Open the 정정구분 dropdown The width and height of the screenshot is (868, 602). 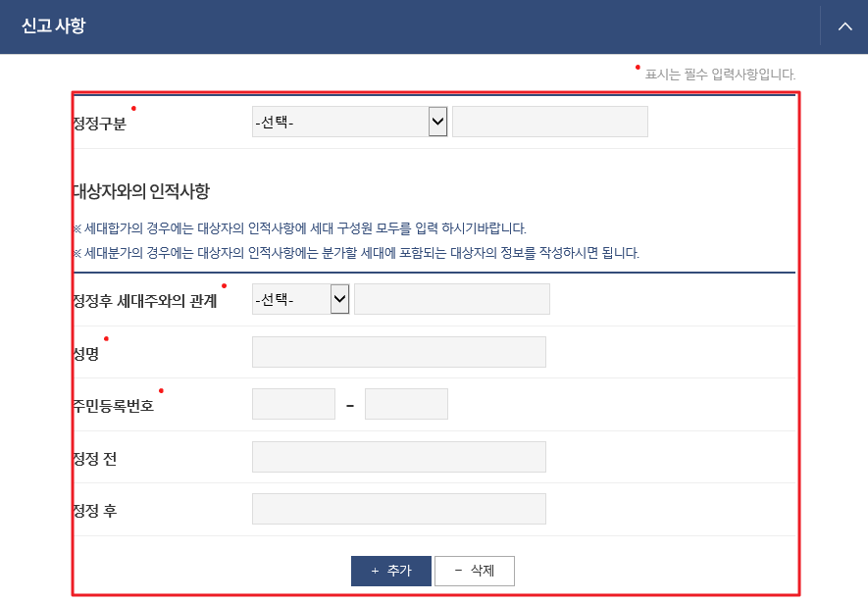pos(349,122)
